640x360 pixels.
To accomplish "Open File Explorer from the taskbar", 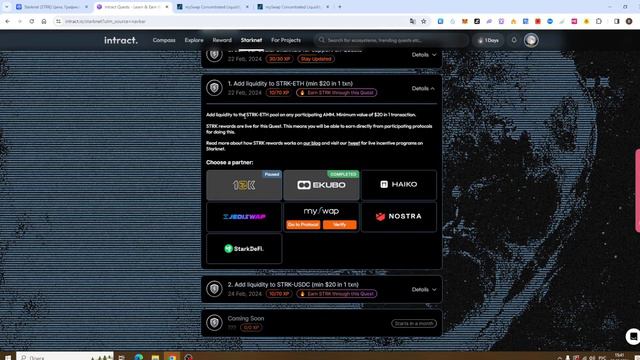I will click(x=155, y=357).
